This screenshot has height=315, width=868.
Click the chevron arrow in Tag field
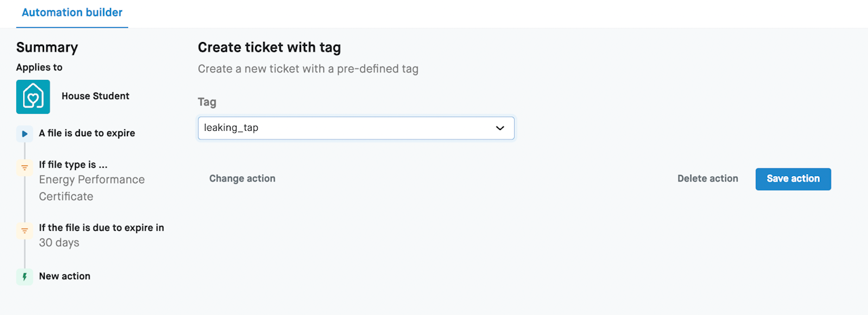tap(500, 128)
